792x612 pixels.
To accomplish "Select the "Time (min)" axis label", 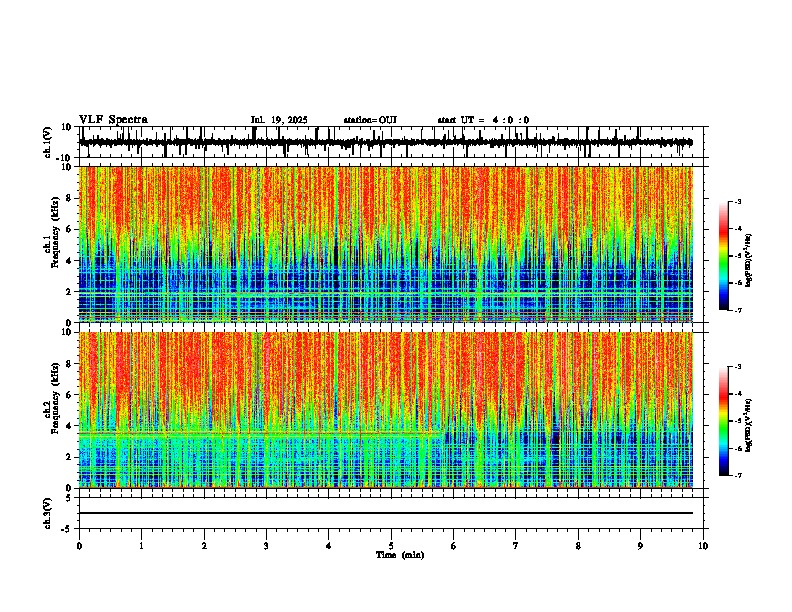I will coord(400,555).
